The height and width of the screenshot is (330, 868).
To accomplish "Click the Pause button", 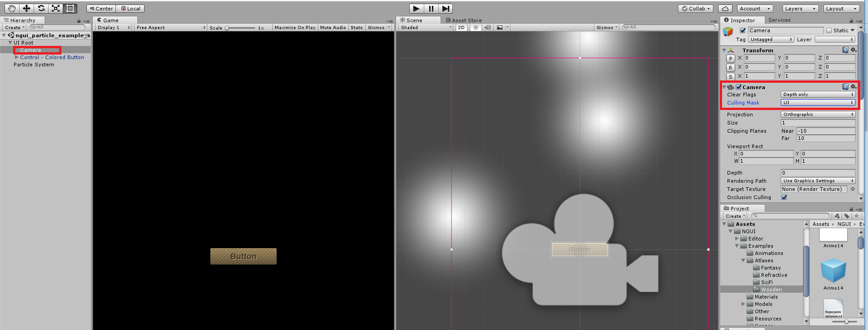I will [x=431, y=8].
